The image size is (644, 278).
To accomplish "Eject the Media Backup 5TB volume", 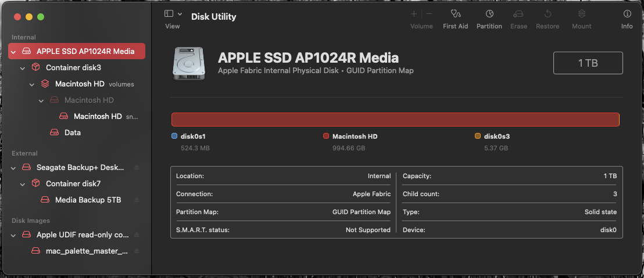I will [x=137, y=200].
